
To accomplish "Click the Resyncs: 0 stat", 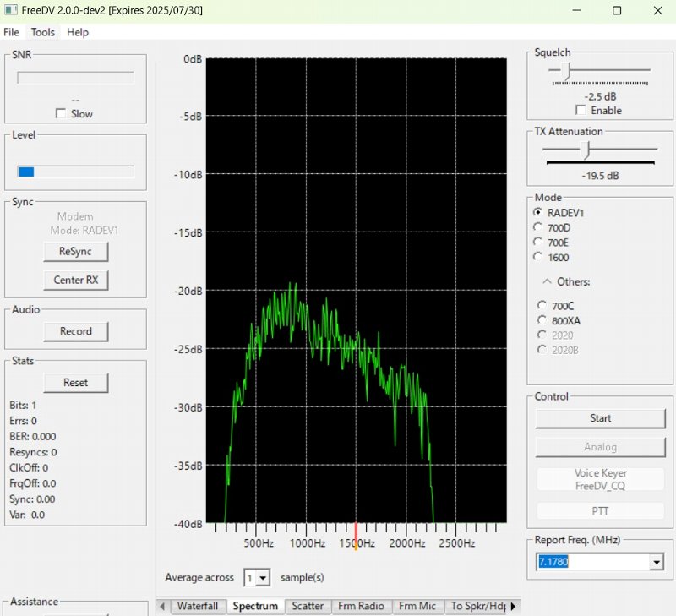I will (33, 452).
